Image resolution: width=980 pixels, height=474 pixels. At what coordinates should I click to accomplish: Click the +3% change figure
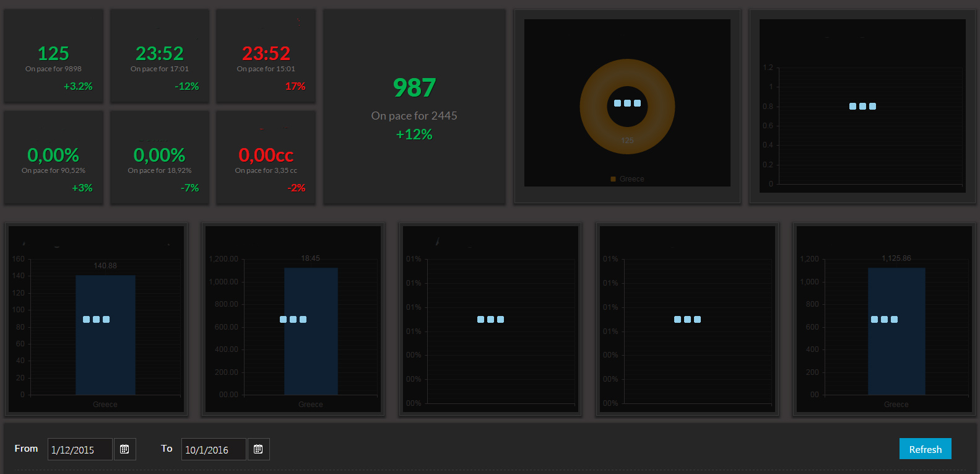tap(82, 188)
